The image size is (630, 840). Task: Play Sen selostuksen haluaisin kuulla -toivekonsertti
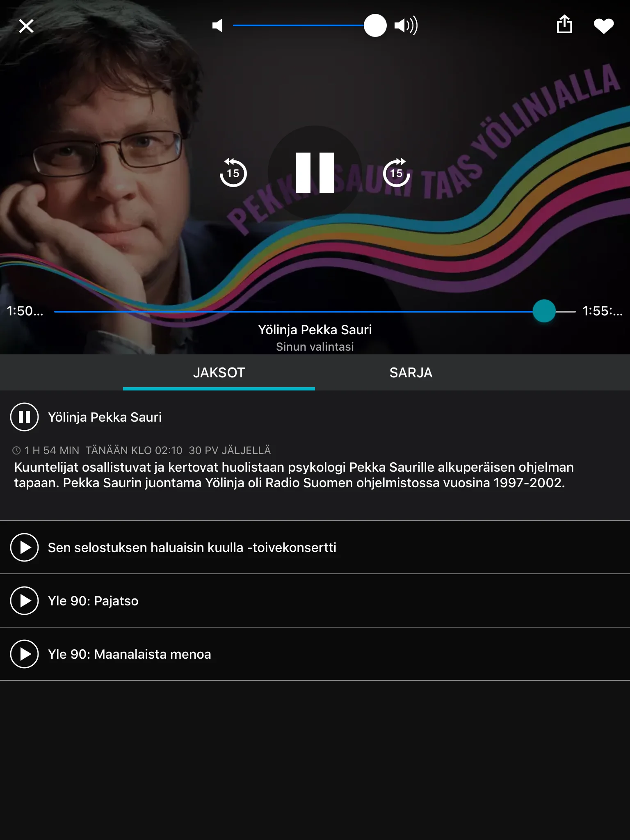coord(25,547)
